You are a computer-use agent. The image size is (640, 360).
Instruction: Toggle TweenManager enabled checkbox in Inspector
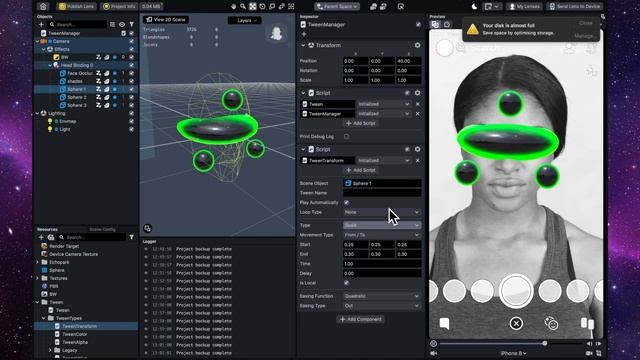click(x=418, y=24)
